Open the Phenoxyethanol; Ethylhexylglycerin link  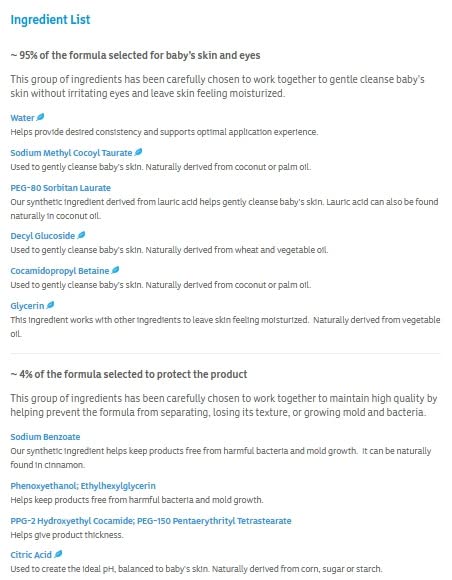tap(83, 486)
